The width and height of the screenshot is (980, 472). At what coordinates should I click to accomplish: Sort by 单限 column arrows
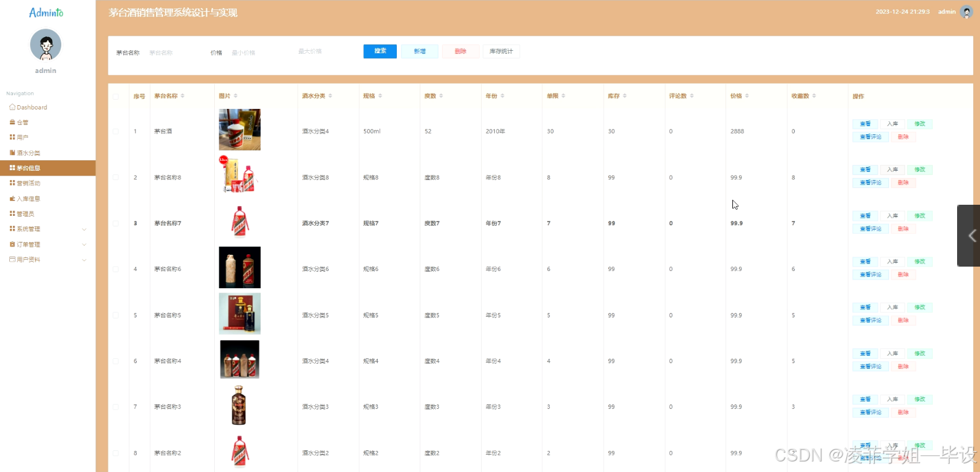(564, 96)
